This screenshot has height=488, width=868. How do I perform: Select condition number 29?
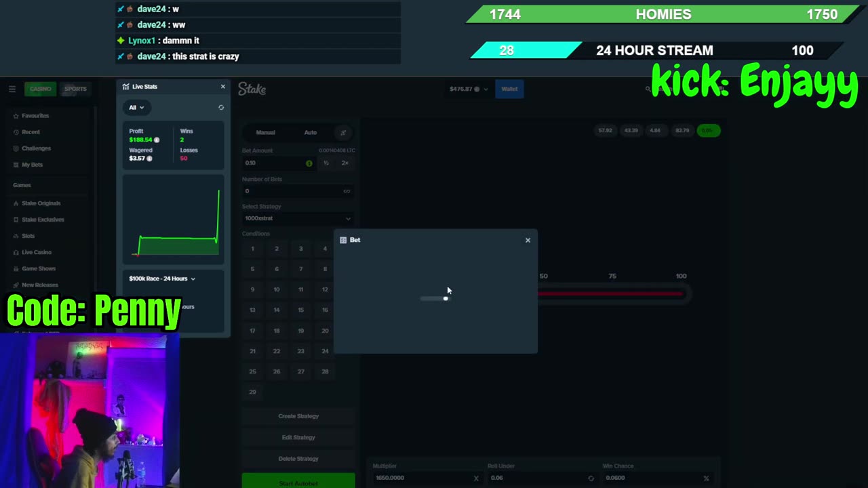[252, 392]
